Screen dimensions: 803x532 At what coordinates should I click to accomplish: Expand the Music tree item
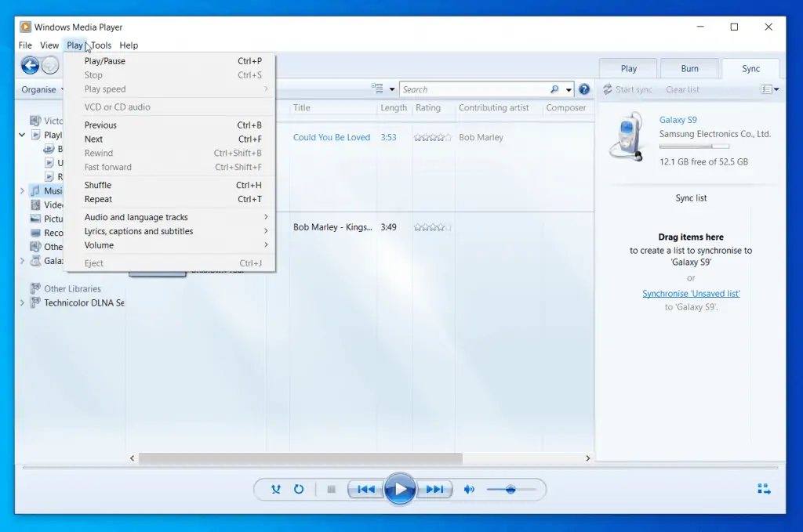click(22, 190)
